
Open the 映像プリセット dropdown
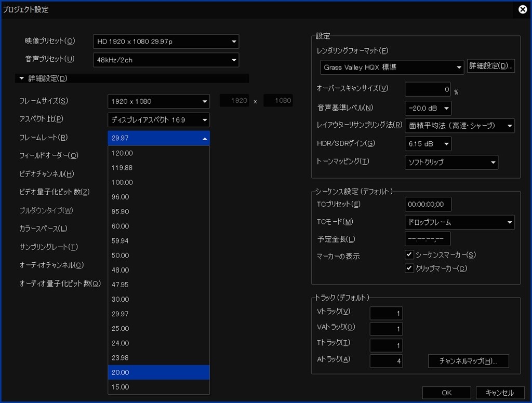(166, 42)
